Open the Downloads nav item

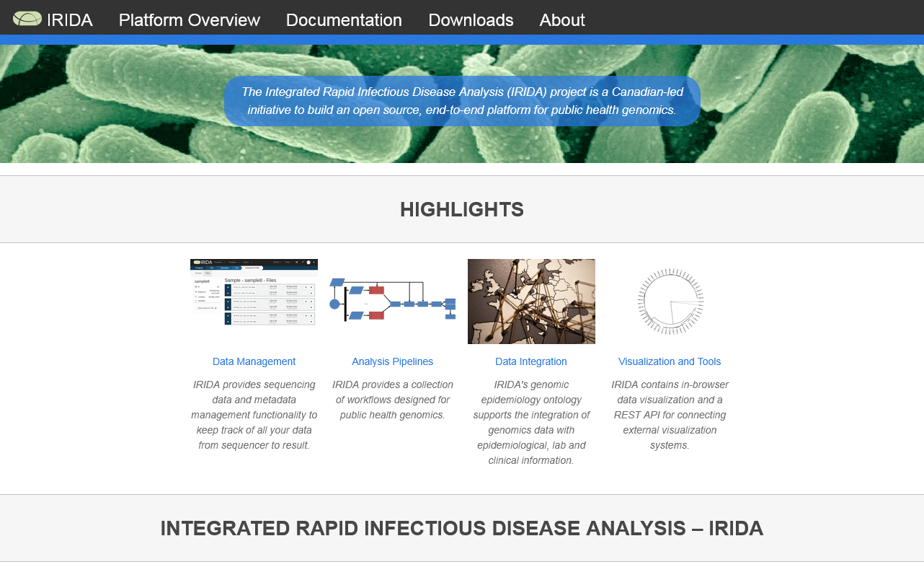(x=471, y=20)
